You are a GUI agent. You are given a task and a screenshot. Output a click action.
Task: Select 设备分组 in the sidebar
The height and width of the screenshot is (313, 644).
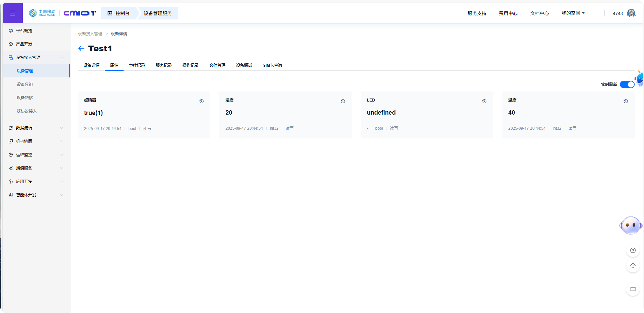[25, 84]
